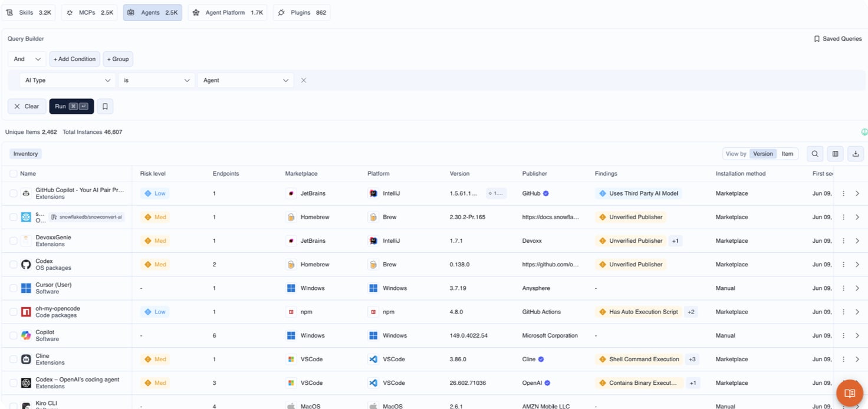Click the VSCode platform icon for Cline
This screenshot has width=868, height=409.
pyautogui.click(x=373, y=359)
